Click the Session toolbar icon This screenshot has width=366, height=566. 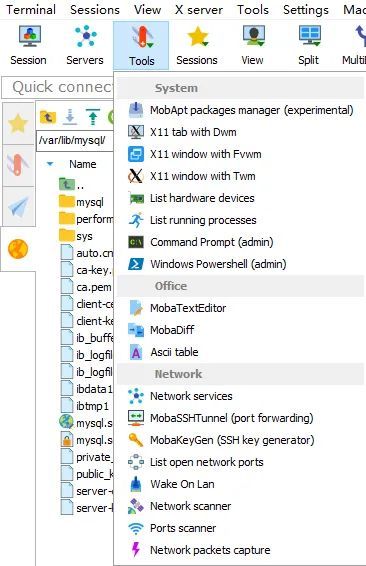pyautogui.click(x=29, y=45)
